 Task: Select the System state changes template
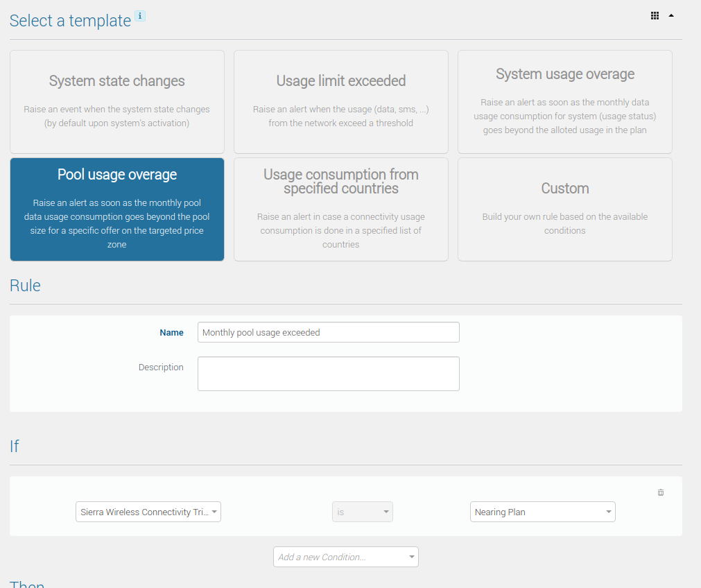[117, 101]
